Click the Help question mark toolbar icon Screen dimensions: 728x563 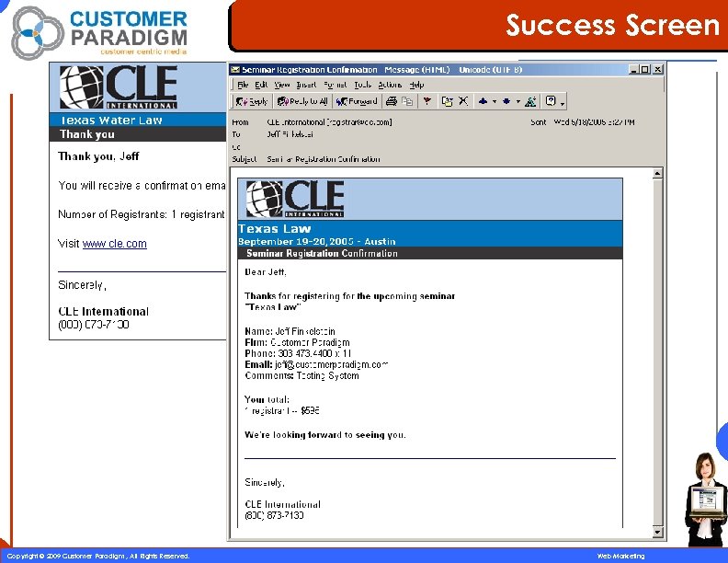click(x=551, y=101)
